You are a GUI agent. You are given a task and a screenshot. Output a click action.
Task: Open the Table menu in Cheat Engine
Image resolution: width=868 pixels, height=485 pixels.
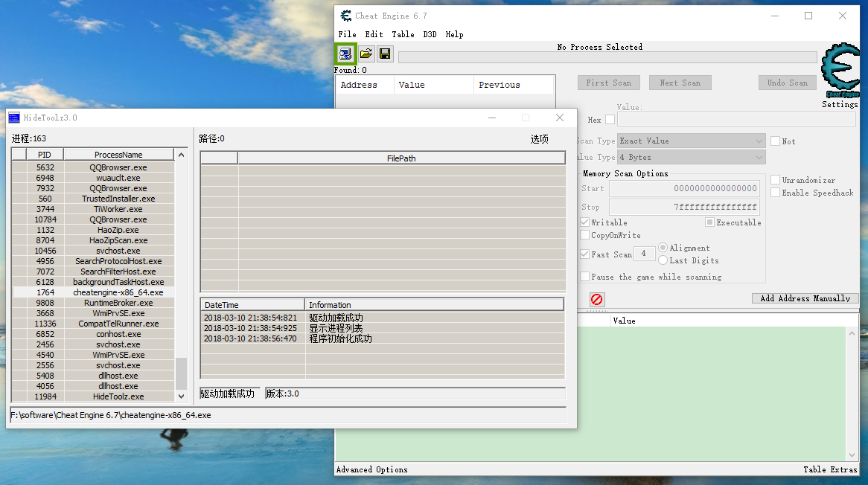tap(403, 34)
